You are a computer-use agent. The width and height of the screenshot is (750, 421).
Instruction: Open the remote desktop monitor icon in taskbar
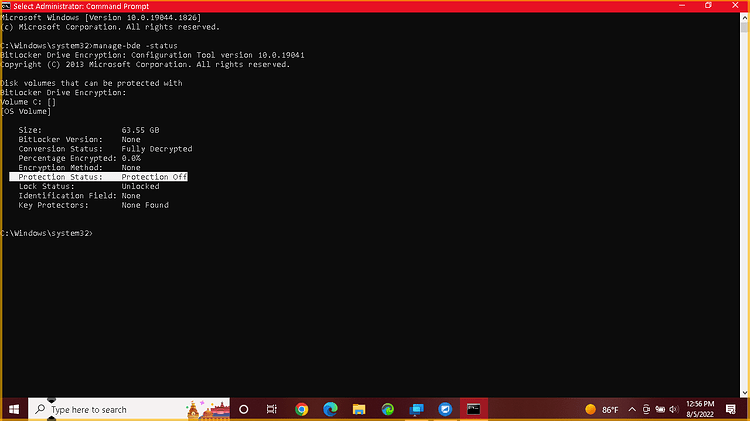pos(416,410)
